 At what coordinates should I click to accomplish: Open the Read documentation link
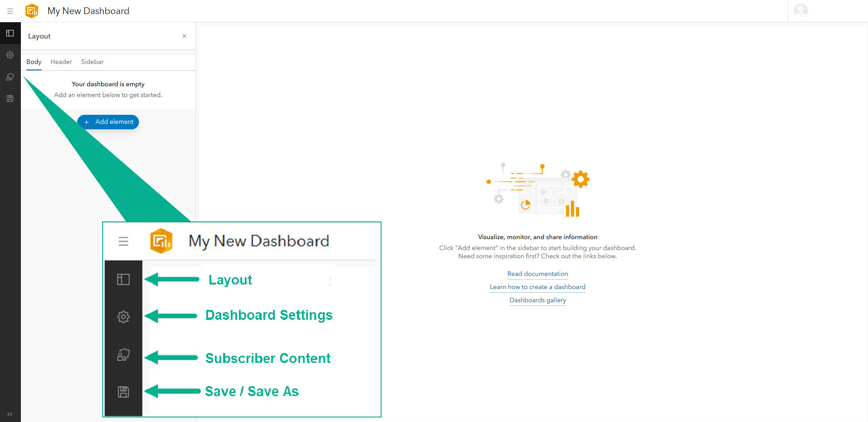pyautogui.click(x=537, y=274)
